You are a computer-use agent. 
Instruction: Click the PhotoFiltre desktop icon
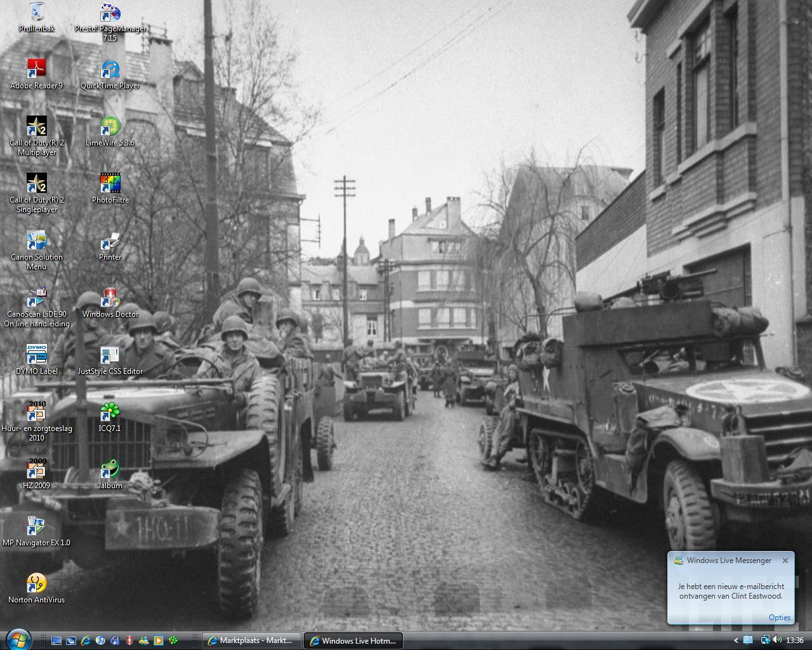pyautogui.click(x=110, y=183)
